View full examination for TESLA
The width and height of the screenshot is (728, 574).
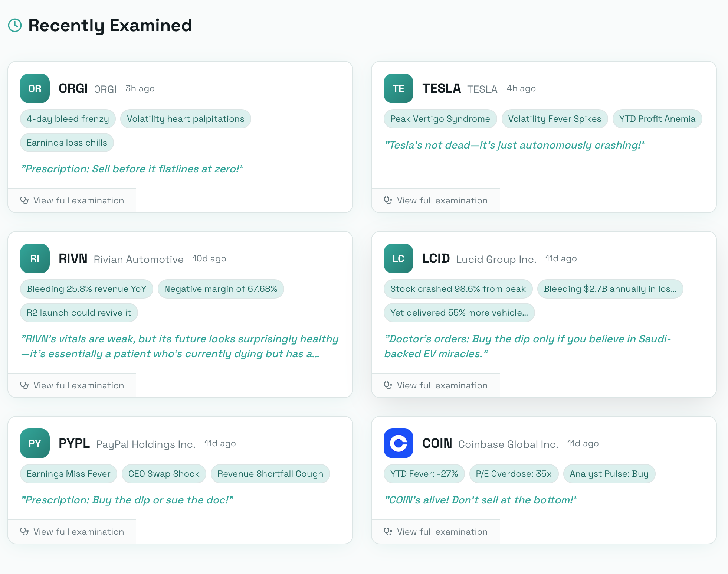(442, 200)
